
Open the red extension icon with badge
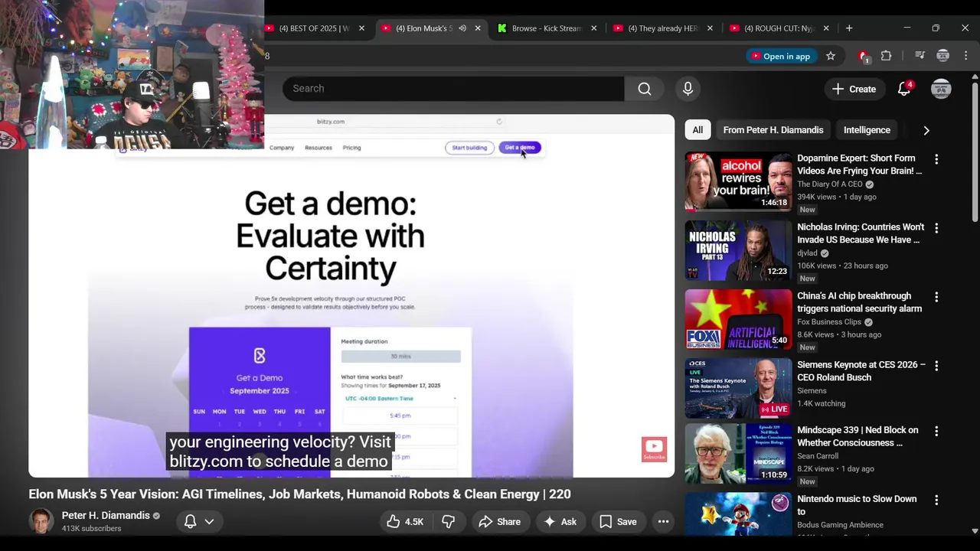coord(864,56)
